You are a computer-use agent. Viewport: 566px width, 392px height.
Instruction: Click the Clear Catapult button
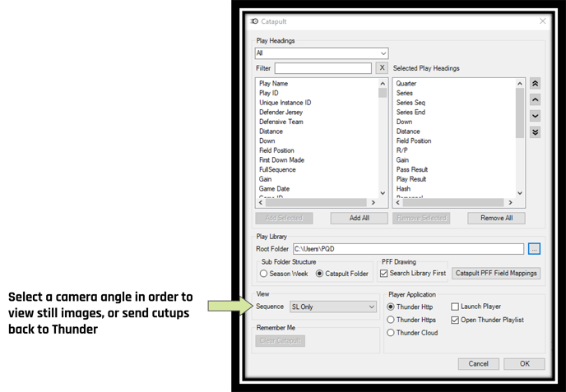280,341
